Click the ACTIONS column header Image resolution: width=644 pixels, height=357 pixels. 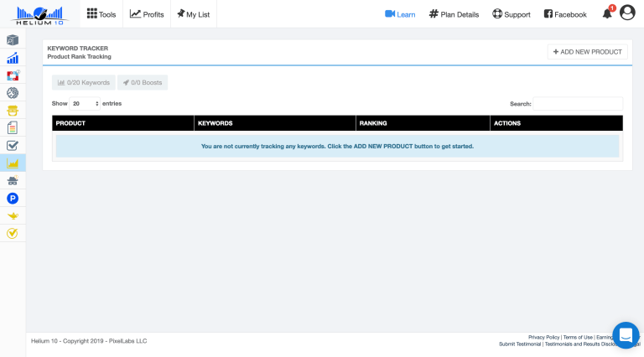coord(557,123)
